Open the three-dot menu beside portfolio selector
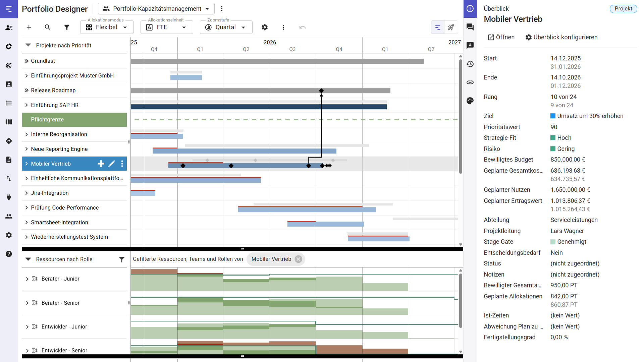 coord(222,9)
